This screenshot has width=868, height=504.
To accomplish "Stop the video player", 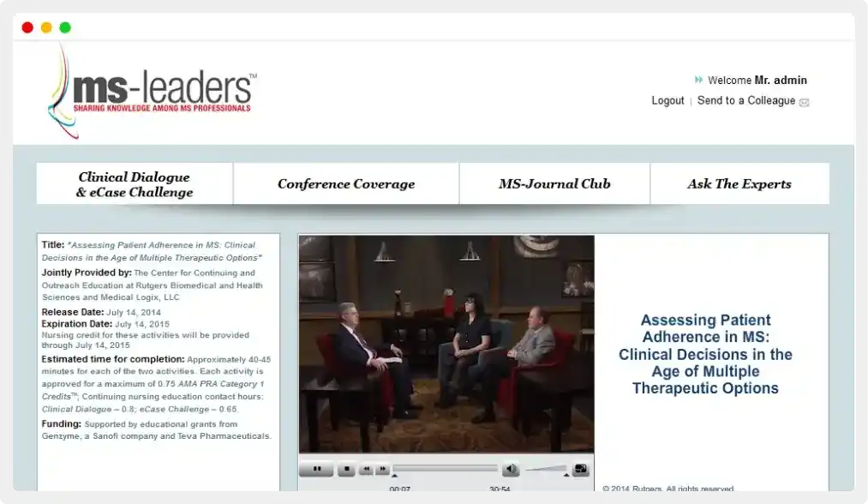I will 345,469.
